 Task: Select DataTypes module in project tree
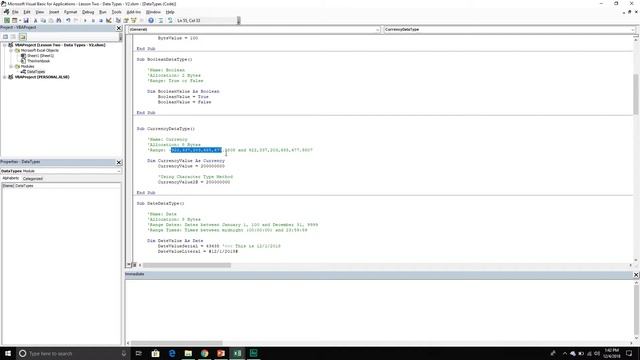click(36, 71)
